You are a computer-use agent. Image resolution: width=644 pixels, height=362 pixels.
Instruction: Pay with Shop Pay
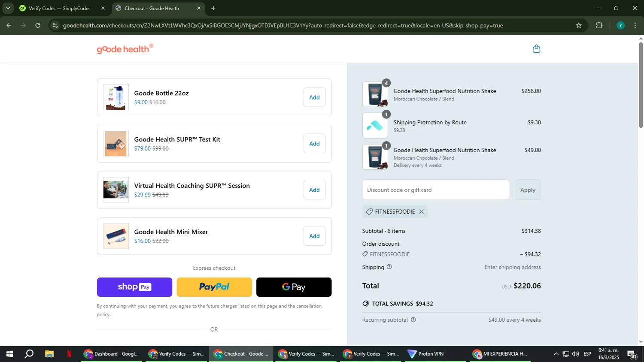[134, 287]
